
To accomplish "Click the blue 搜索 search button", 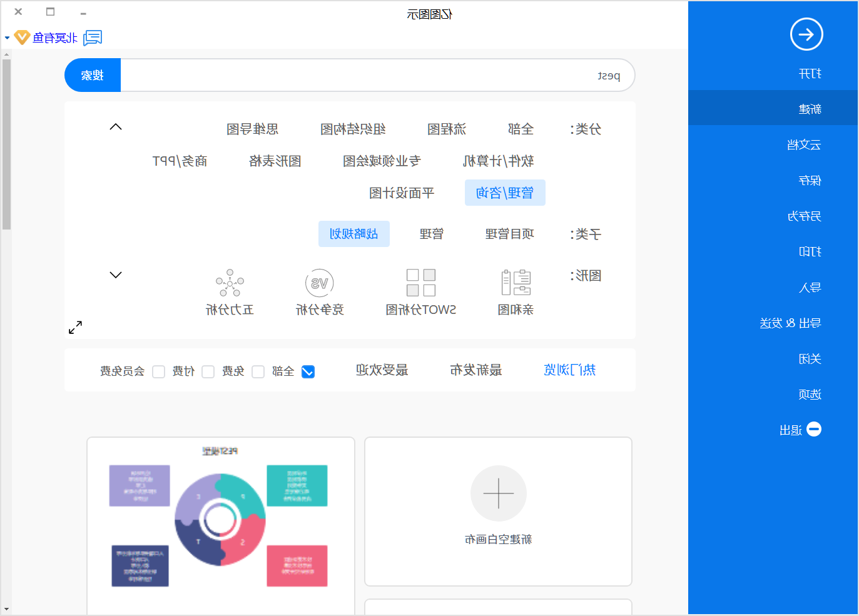I will (93, 75).
